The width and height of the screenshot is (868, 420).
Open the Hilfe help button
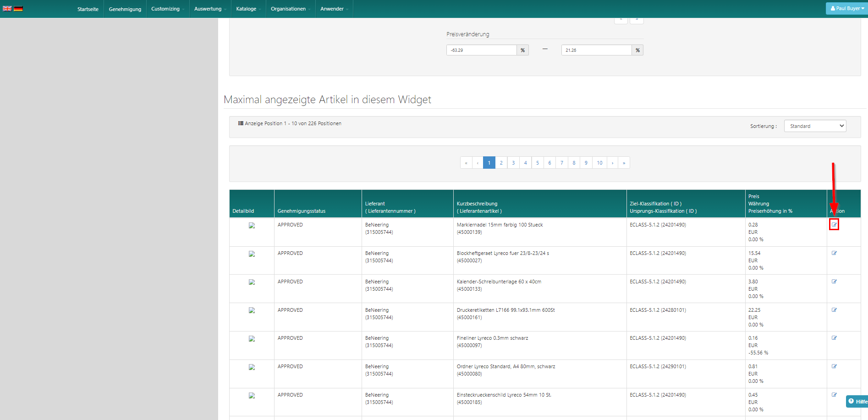(857, 402)
